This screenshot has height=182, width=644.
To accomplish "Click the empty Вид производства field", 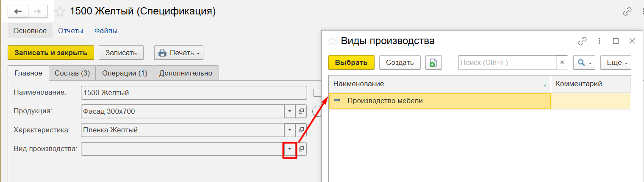I will 182,149.
